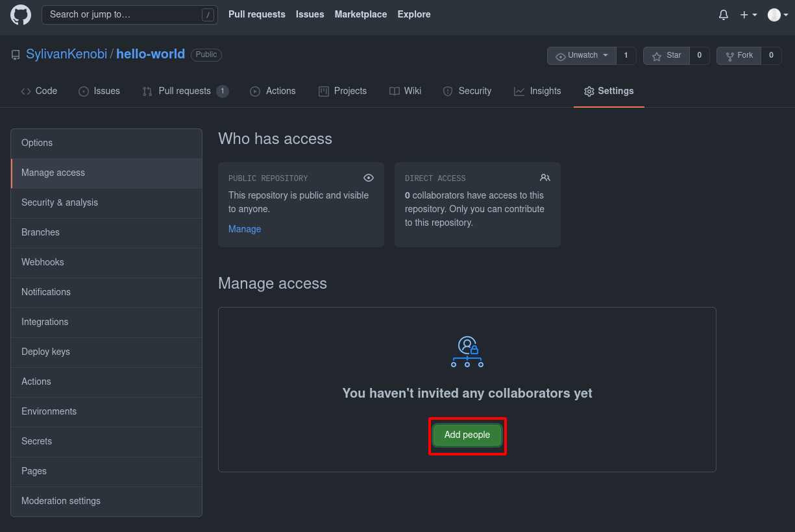Go to Marketplace

[361, 14]
